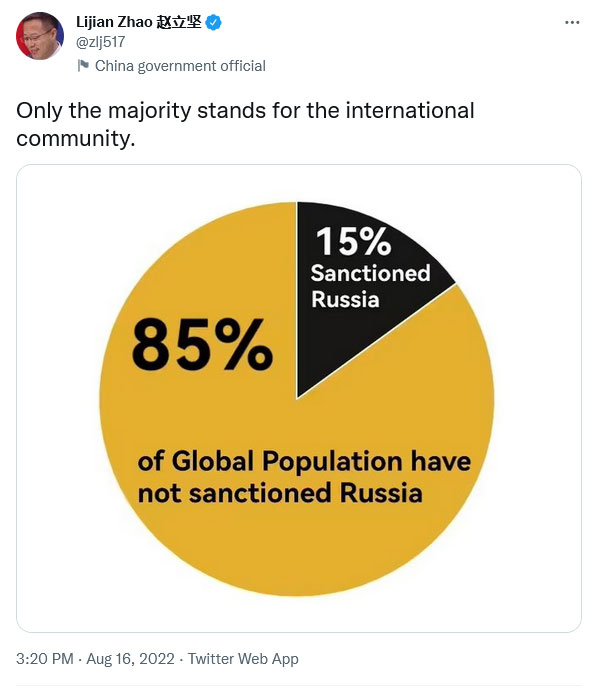Click the 3:20 PM timestamp
This screenshot has width=598, height=688.
click(x=45, y=659)
